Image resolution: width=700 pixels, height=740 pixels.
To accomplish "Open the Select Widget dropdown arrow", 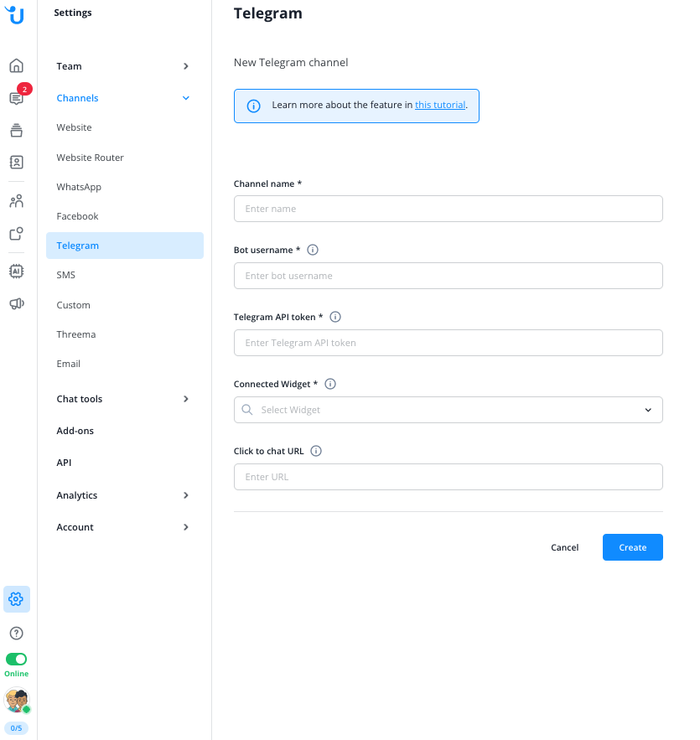I will (x=648, y=410).
